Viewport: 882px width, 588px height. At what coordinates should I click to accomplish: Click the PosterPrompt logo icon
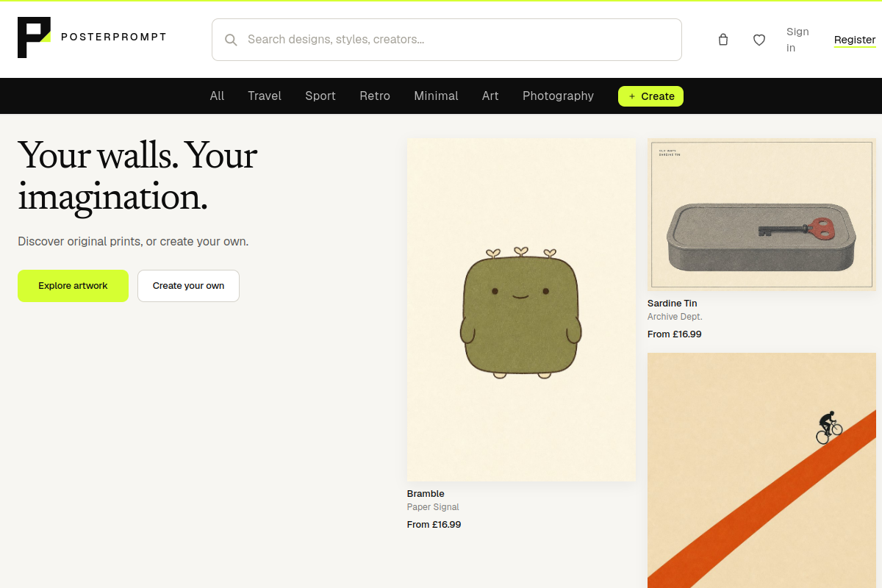(x=35, y=37)
